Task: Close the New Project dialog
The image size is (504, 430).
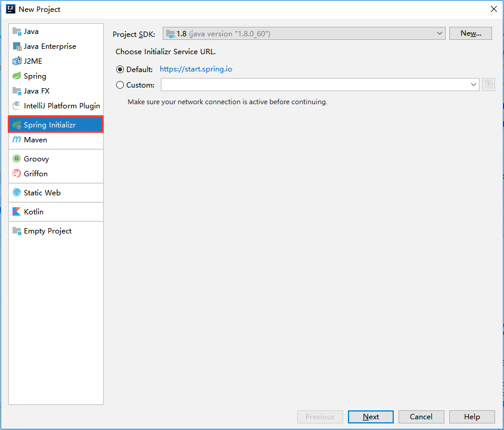Action: (494, 9)
